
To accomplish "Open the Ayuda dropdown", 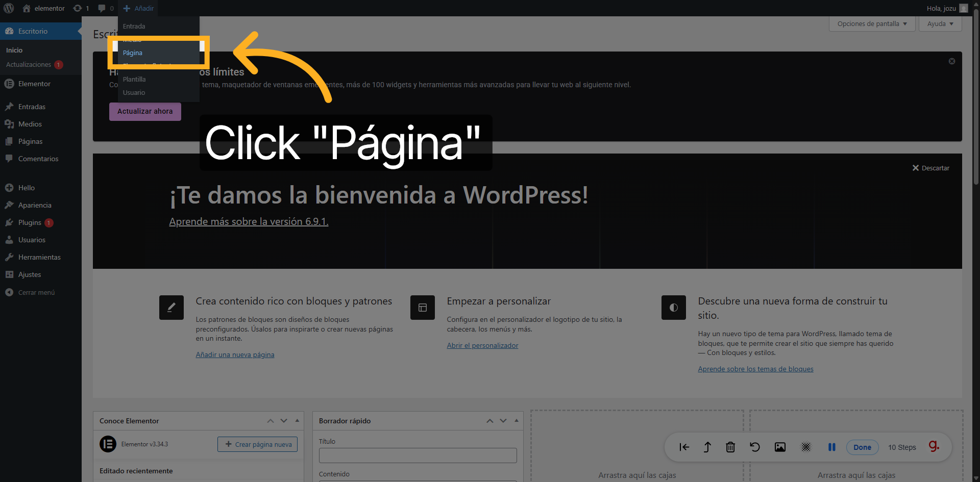I will click(940, 23).
